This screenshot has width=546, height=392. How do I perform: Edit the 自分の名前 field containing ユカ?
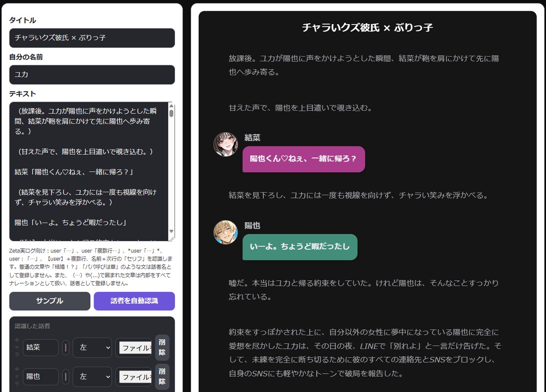[x=92, y=75]
